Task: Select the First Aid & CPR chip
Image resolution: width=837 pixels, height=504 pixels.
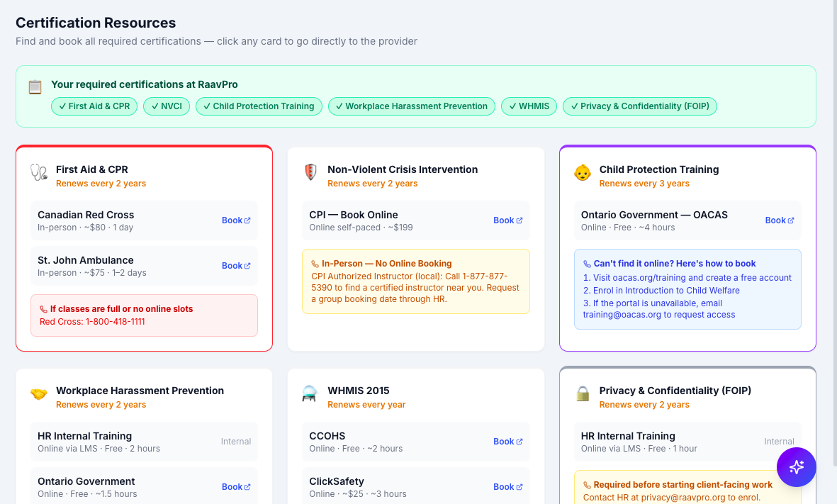Action: click(94, 106)
